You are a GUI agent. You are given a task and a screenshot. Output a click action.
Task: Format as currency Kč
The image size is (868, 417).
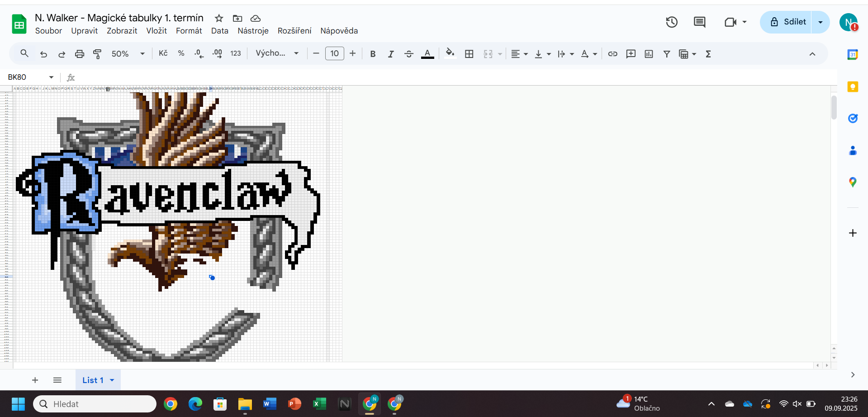click(163, 53)
